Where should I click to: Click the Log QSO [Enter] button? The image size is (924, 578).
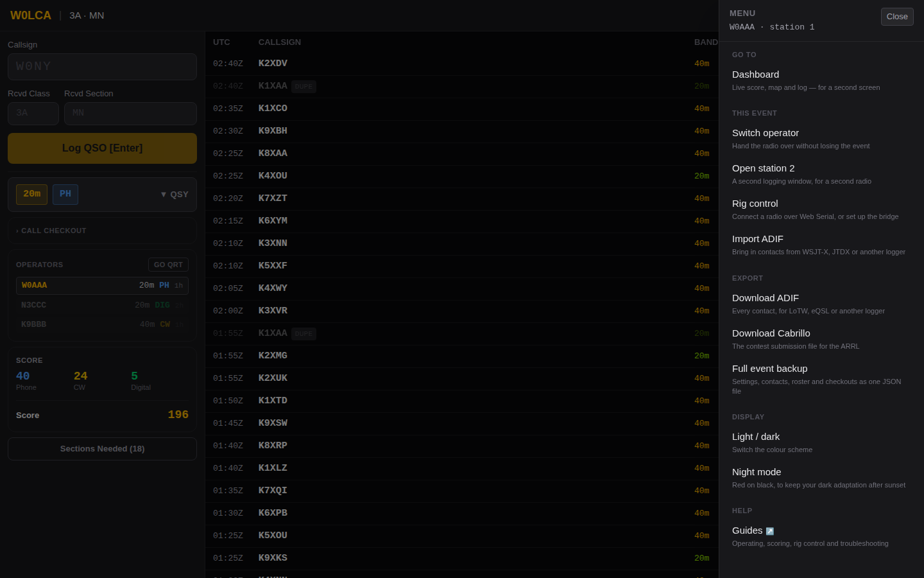102,148
